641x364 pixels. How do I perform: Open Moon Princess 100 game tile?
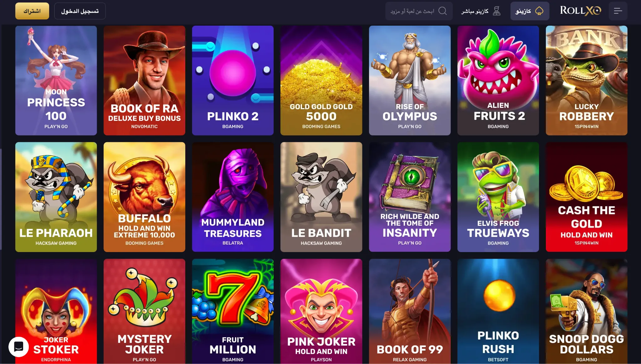pos(56,80)
